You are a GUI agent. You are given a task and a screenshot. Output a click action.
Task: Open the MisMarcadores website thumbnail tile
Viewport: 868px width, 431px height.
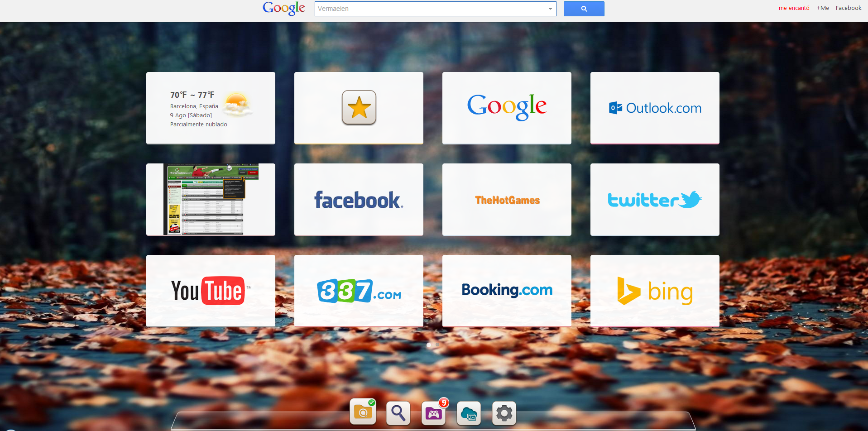(211, 200)
